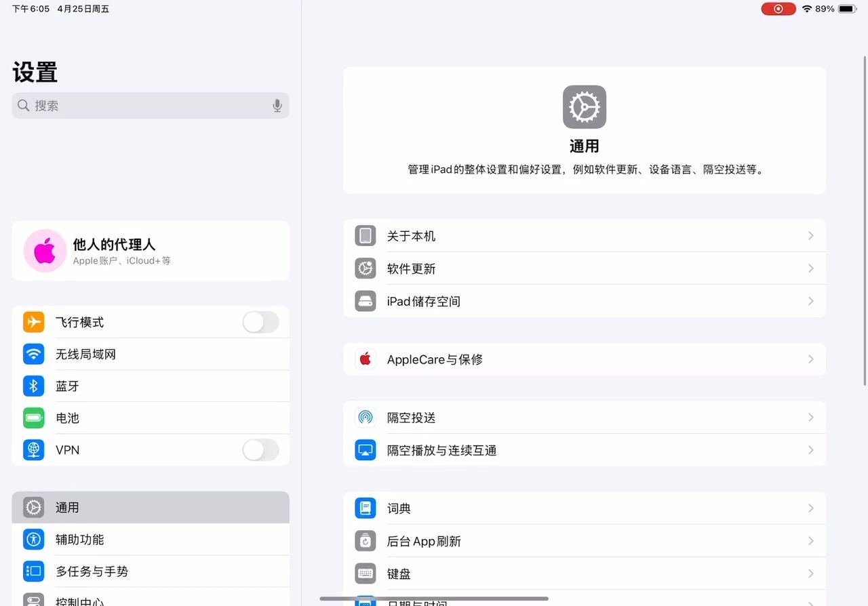868x606 pixels.
Task: Toggle Airplane Mode (飞行模式) switch
Action: [x=260, y=322]
